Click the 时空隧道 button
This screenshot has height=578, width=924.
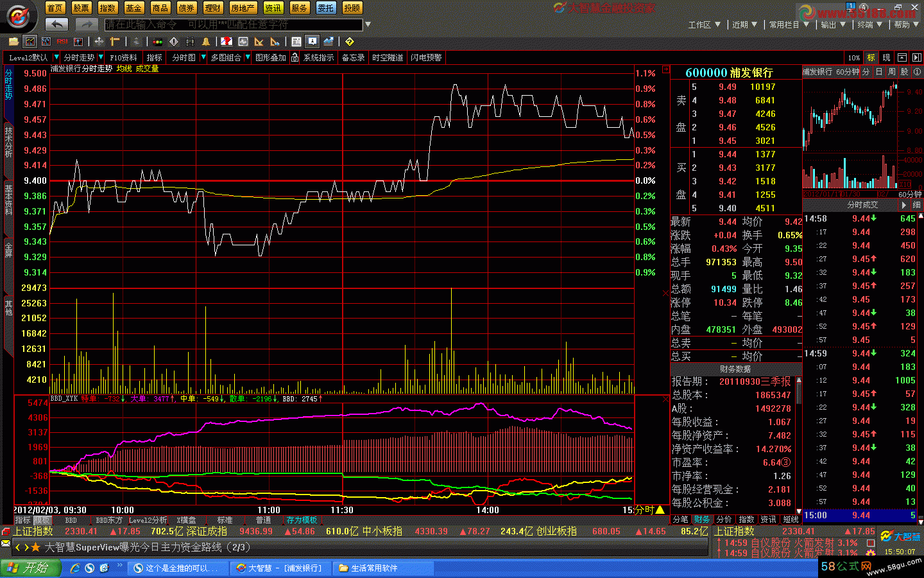[388, 58]
